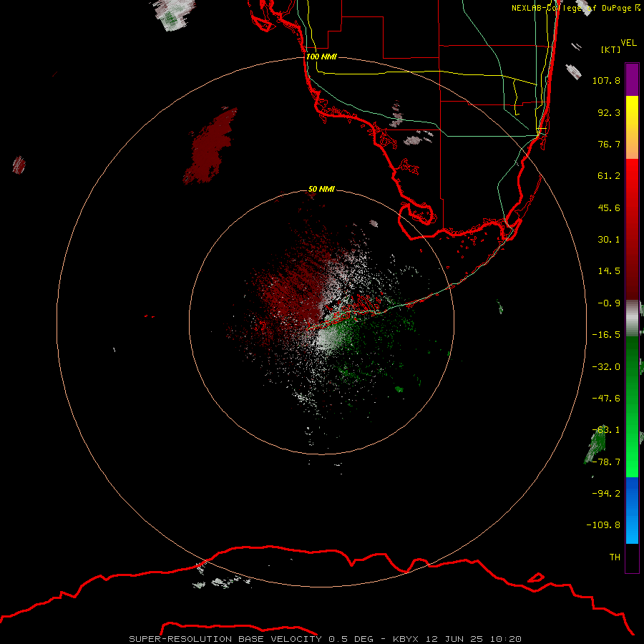Image resolution: width=644 pixels, height=644 pixels.
Task: Click the 14.5 legend value
Action: [x=609, y=271]
